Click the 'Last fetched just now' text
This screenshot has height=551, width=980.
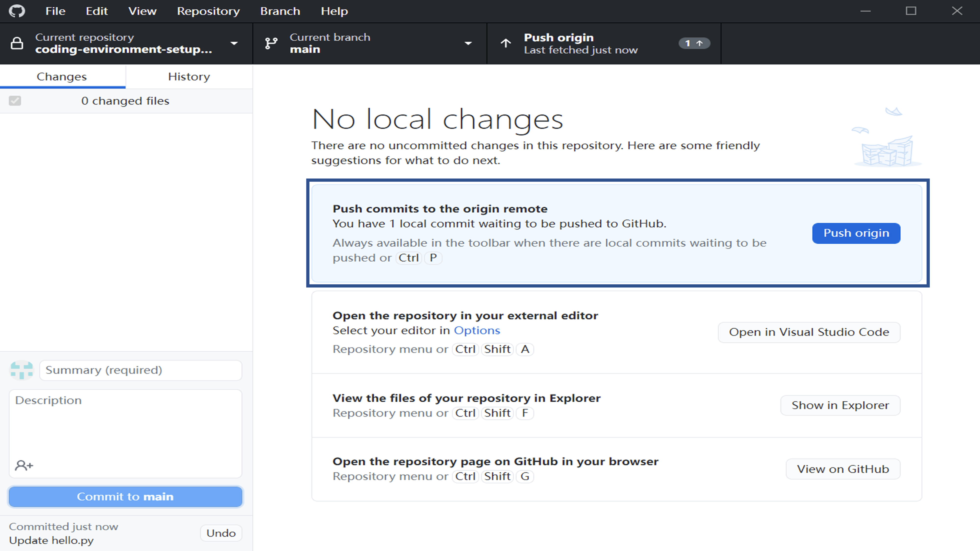[x=581, y=50]
